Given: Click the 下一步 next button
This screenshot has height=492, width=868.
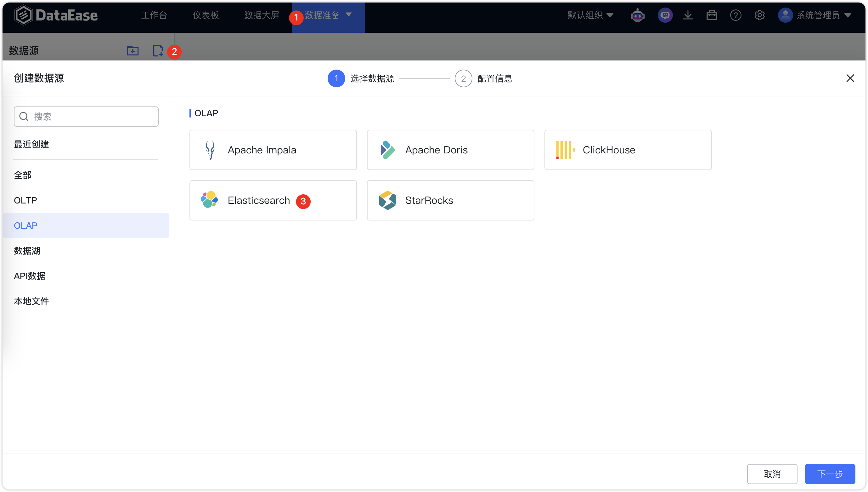Looking at the screenshot, I should pos(830,474).
